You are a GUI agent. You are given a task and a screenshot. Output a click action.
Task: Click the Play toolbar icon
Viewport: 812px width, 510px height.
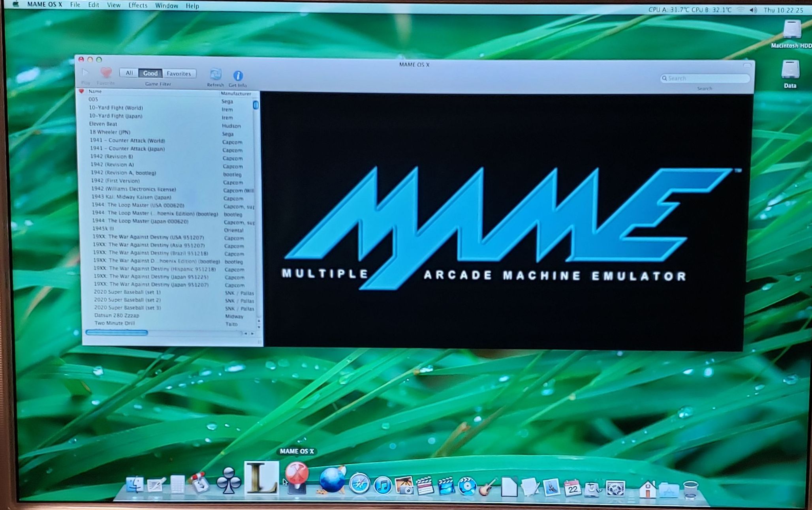[x=85, y=73]
